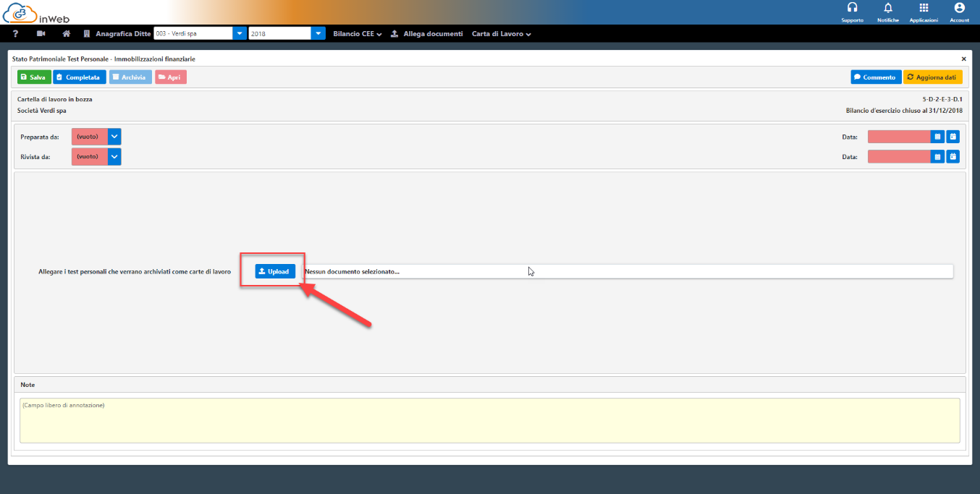The image size is (980, 494).
Task: Click the blue Upload button
Action: click(x=275, y=271)
